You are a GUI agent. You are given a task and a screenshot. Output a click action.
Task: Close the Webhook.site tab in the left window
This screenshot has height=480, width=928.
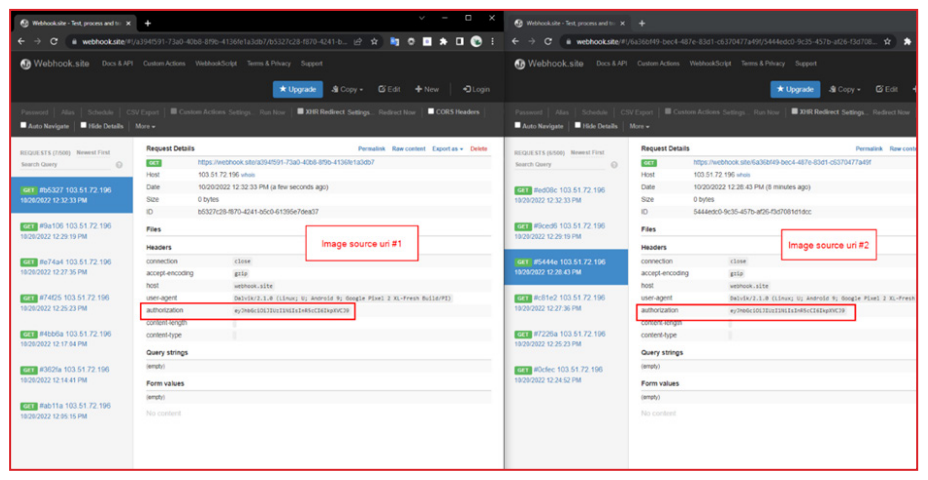click(x=128, y=23)
